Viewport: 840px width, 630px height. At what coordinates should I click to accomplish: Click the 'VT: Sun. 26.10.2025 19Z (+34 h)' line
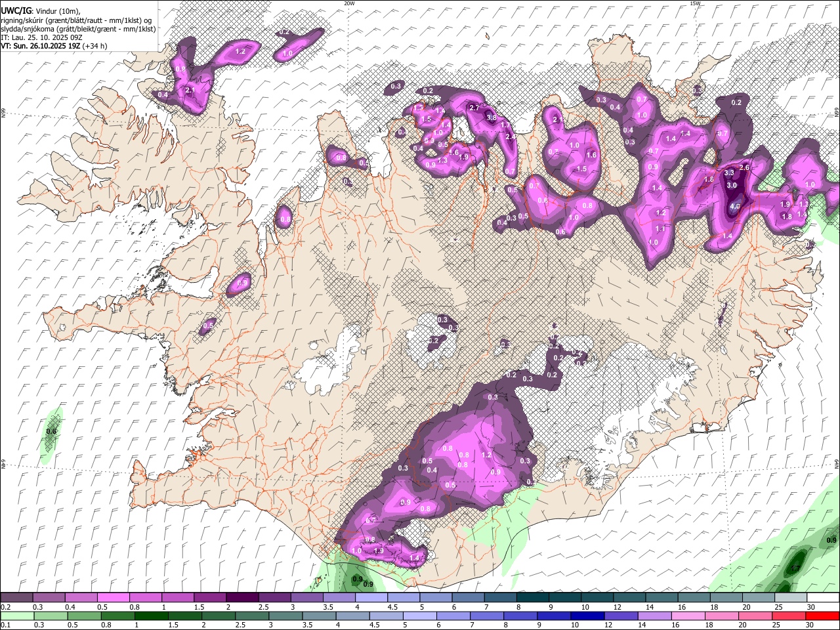point(54,46)
